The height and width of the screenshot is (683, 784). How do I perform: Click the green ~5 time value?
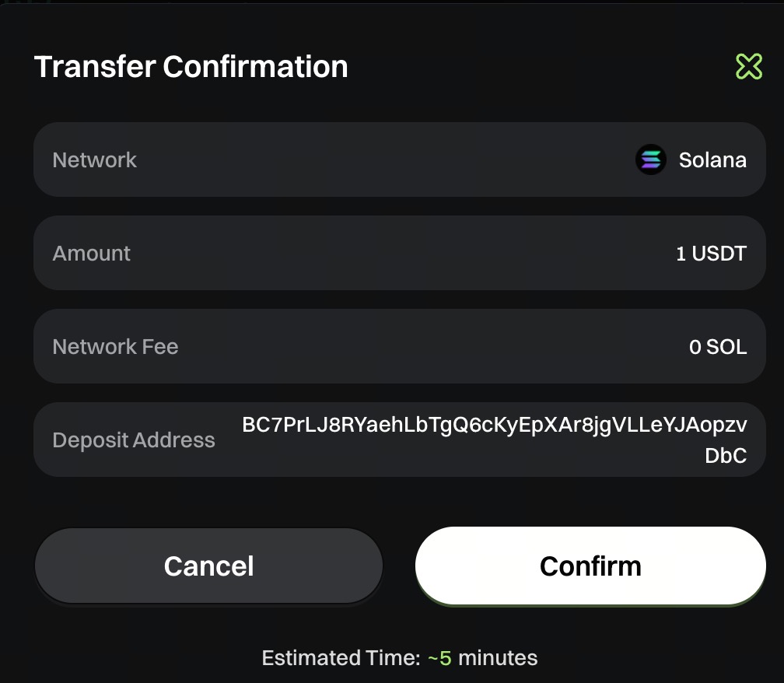pyautogui.click(x=439, y=658)
